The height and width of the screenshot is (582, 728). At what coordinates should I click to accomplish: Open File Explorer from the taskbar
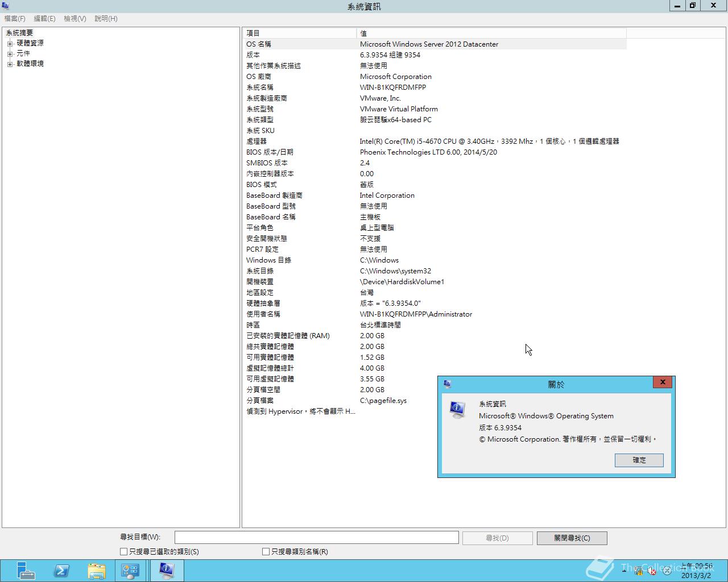97,571
